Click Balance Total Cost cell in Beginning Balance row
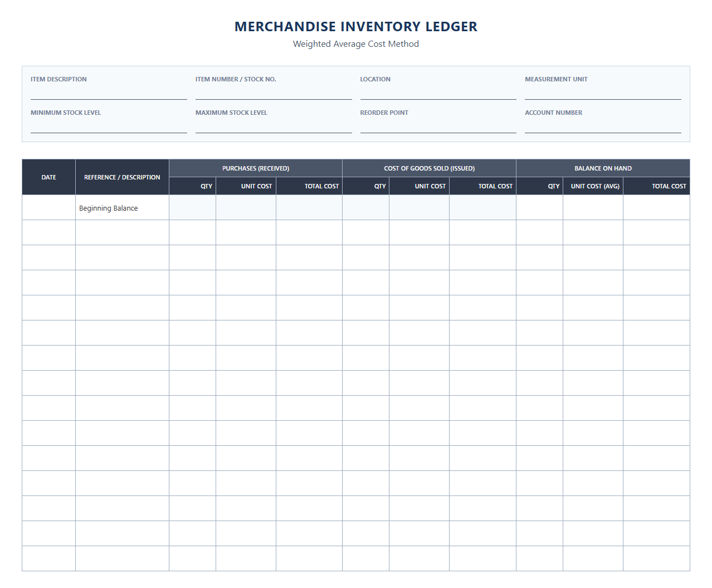 pos(656,207)
